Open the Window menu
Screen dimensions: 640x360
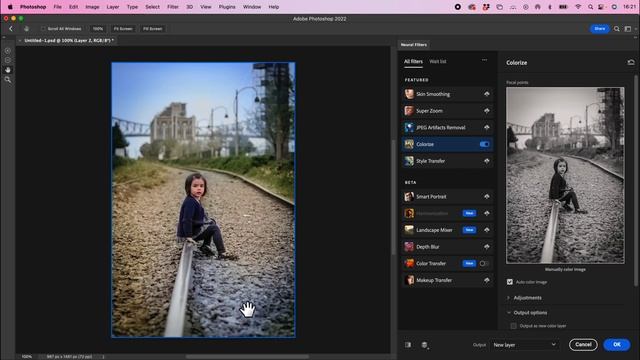pyautogui.click(x=252, y=7)
